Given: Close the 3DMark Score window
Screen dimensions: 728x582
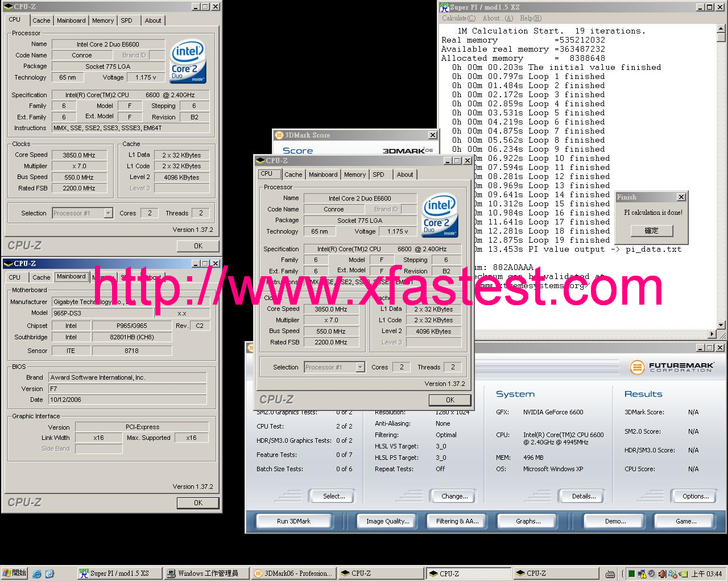Looking at the screenshot, I should (433, 135).
